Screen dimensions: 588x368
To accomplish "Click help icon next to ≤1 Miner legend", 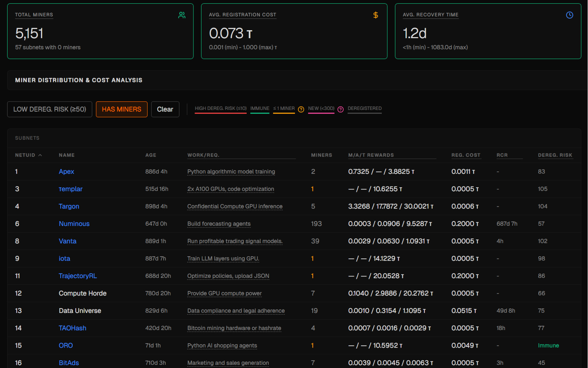I will pos(301,109).
